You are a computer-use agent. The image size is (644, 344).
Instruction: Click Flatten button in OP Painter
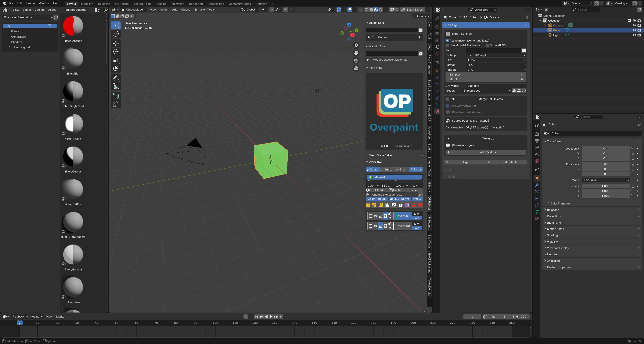click(x=414, y=190)
